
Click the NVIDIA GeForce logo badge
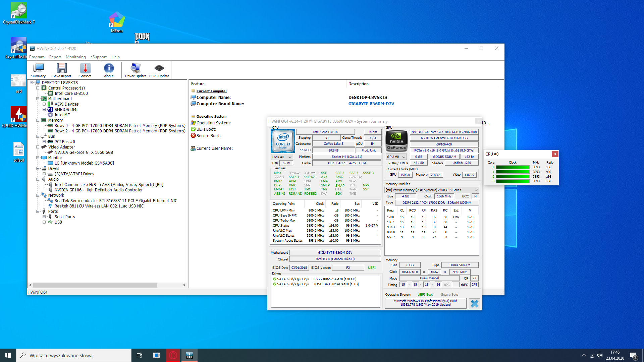[396, 141]
